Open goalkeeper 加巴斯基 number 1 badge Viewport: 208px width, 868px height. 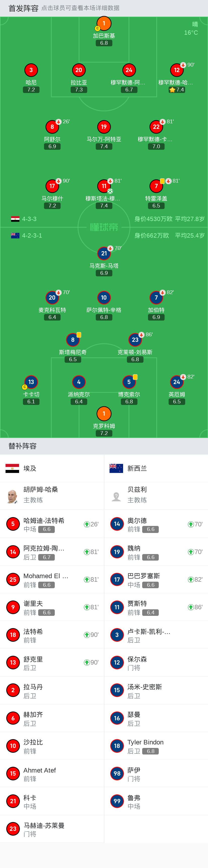pos(104,24)
